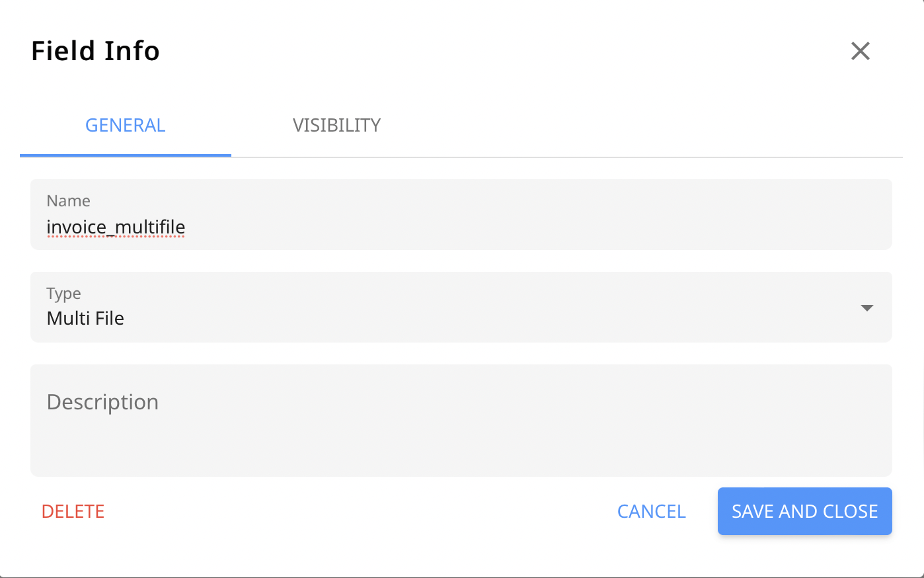This screenshot has height=578, width=924.
Task: Click the X to close Field Info dialog
Action: (860, 51)
